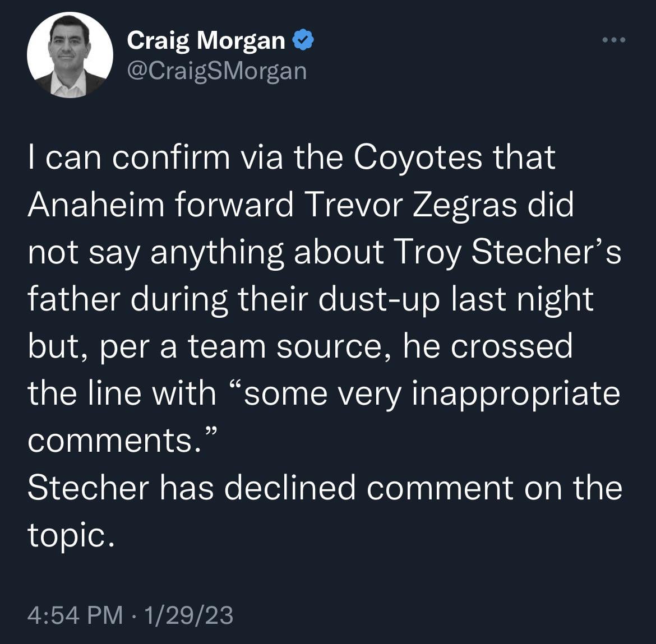Click the word Anaheim in tweet text
The width and height of the screenshot is (656, 644).
click(96, 205)
